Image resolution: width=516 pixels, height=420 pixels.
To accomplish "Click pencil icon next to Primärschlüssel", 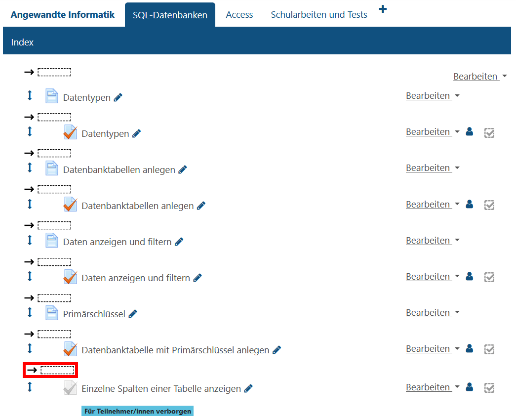I will pos(132,314).
